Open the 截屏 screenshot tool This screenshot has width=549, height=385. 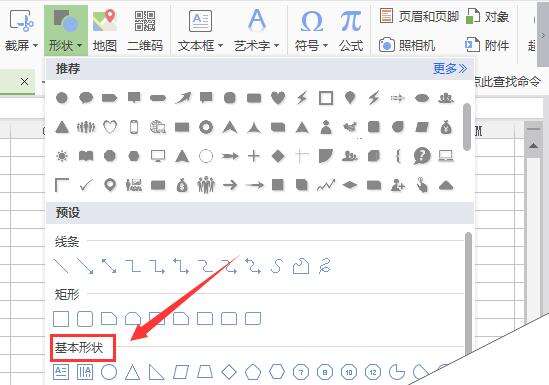21,30
